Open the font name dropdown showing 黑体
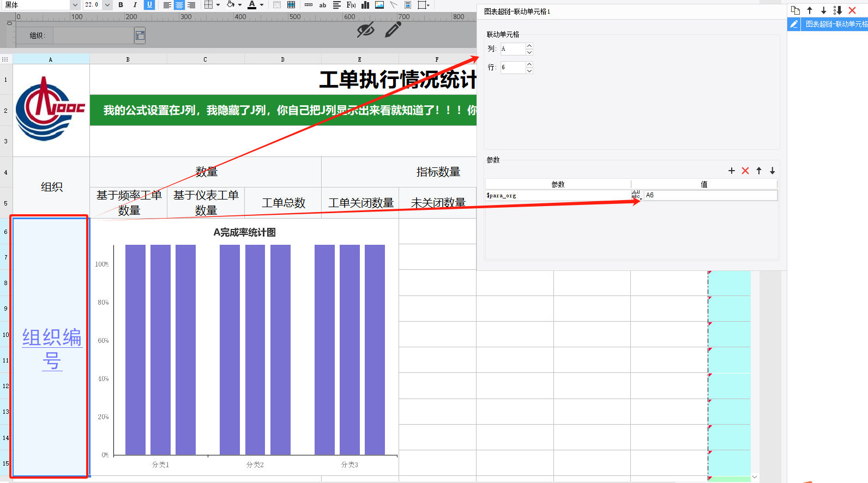868x483 pixels. tap(75, 5)
